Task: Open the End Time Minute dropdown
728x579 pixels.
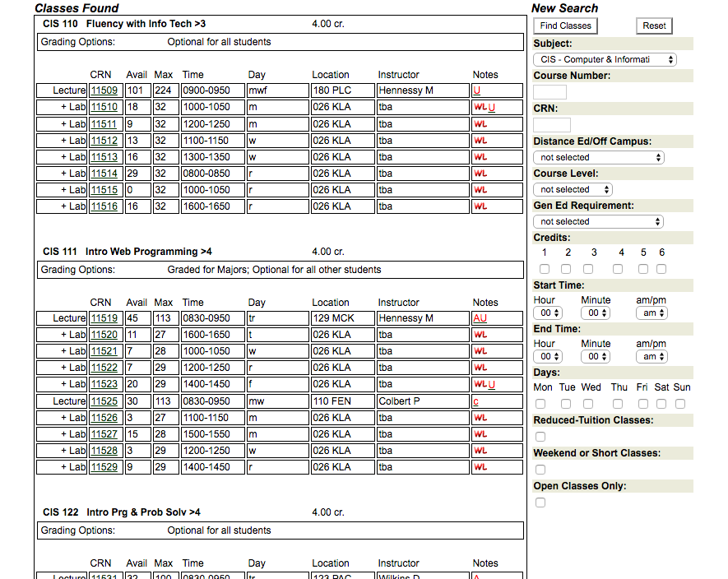Action: (x=596, y=357)
